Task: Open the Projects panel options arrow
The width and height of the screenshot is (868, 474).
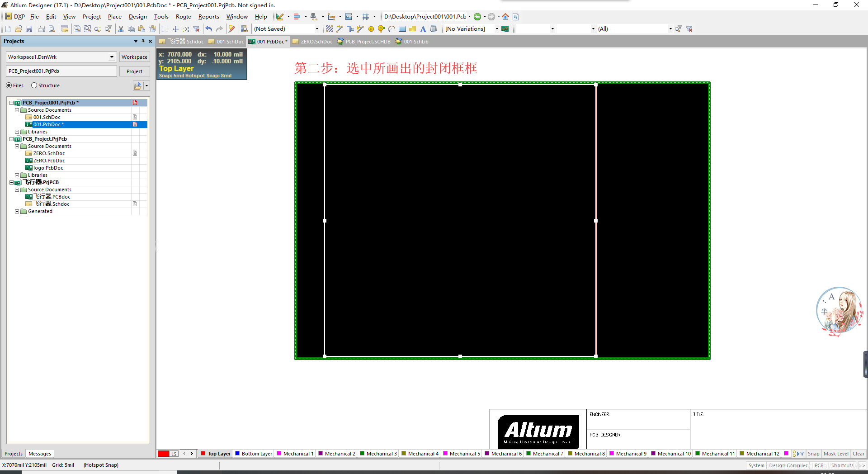Action: (x=136, y=41)
